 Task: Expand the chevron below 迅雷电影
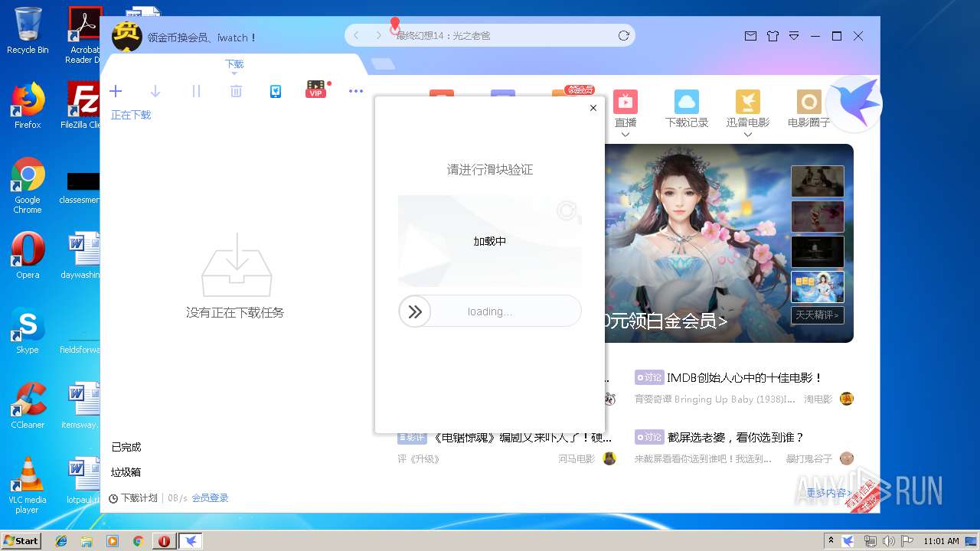(x=748, y=135)
